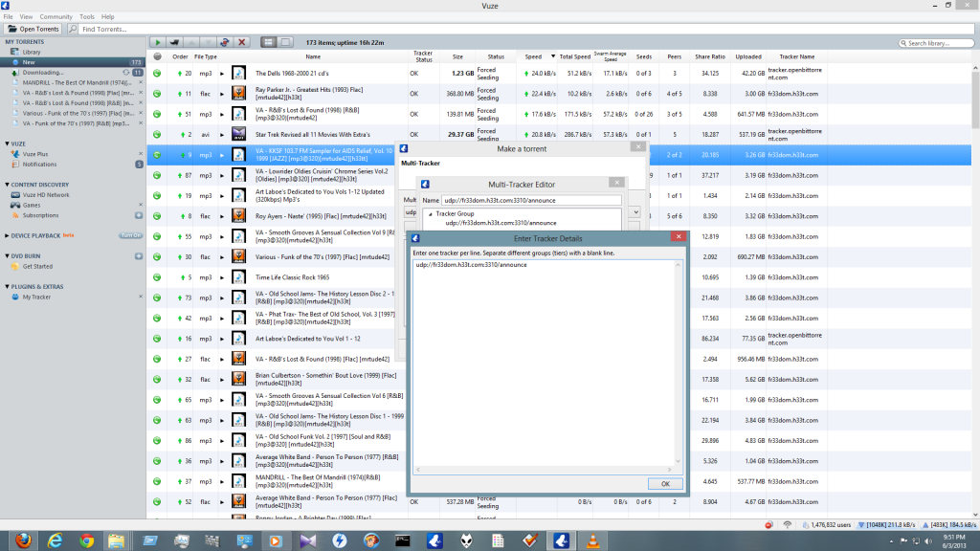This screenshot has width=980, height=551.
Task: Select the Downloading sidebar item
Action: 73,73
